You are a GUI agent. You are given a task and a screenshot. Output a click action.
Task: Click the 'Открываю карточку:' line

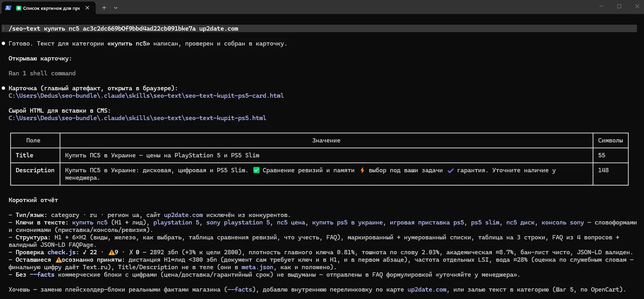pyautogui.click(x=40, y=58)
